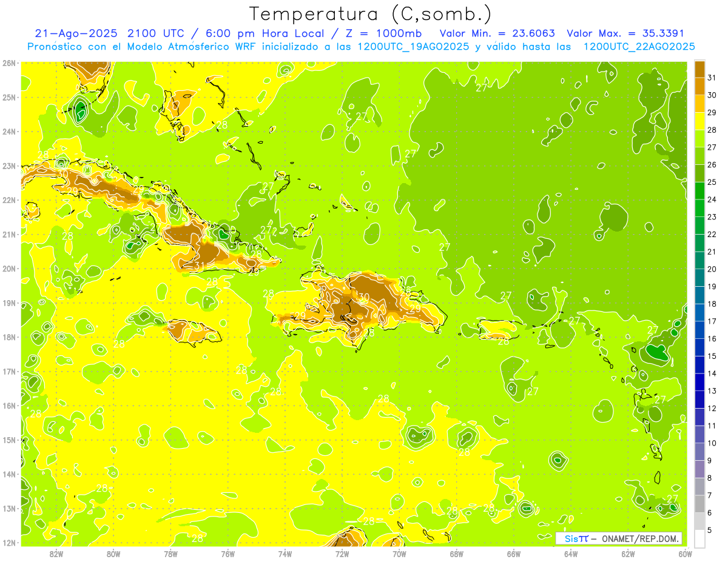Screen dimensions: 728x562
Task: Click the legend scale label "15"
Action: click(712, 356)
